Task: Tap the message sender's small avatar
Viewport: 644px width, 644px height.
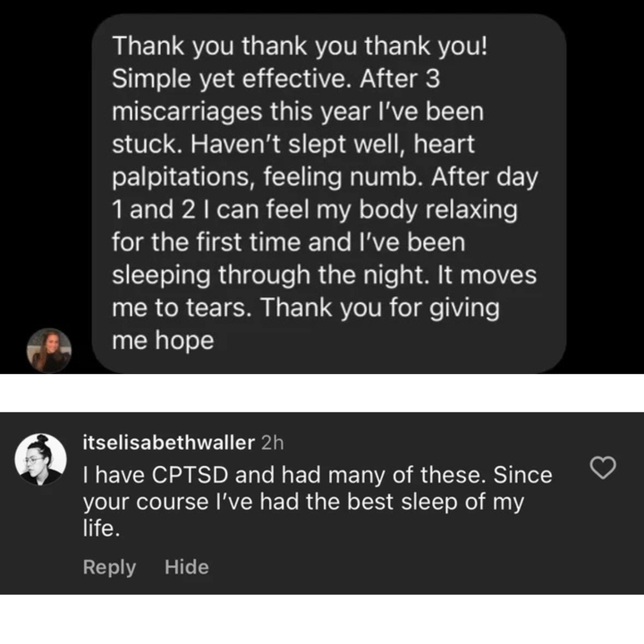Action: click(48, 350)
